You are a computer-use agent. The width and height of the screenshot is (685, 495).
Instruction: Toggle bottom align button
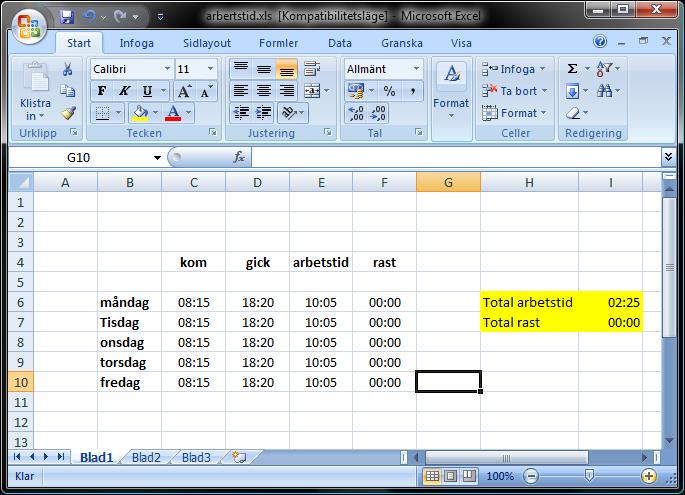(287, 69)
